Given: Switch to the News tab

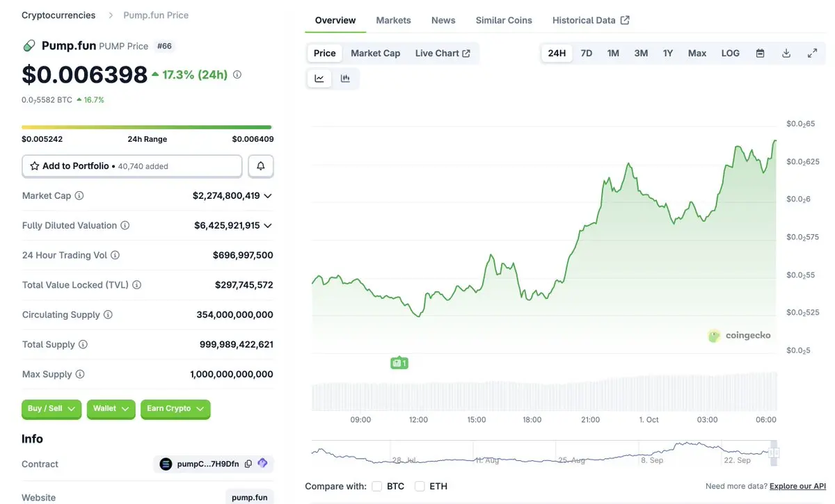Looking at the screenshot, I should coord(443,20).
